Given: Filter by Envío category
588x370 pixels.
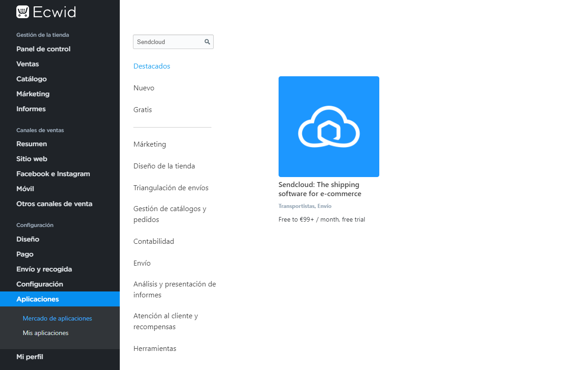Looking at the screenshot, I should point(142,263).
